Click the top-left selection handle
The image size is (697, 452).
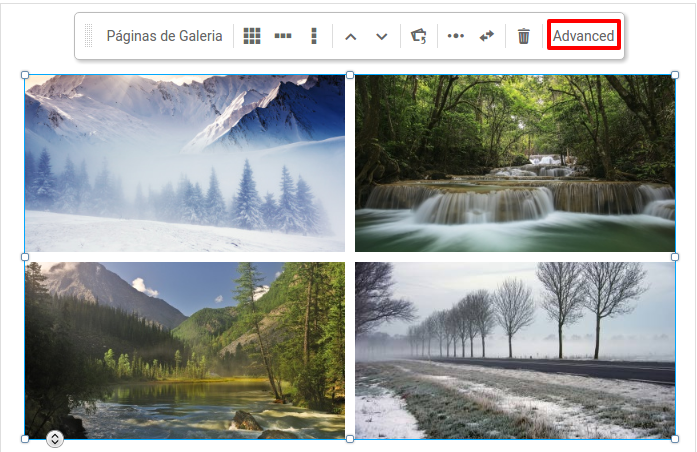25,75
